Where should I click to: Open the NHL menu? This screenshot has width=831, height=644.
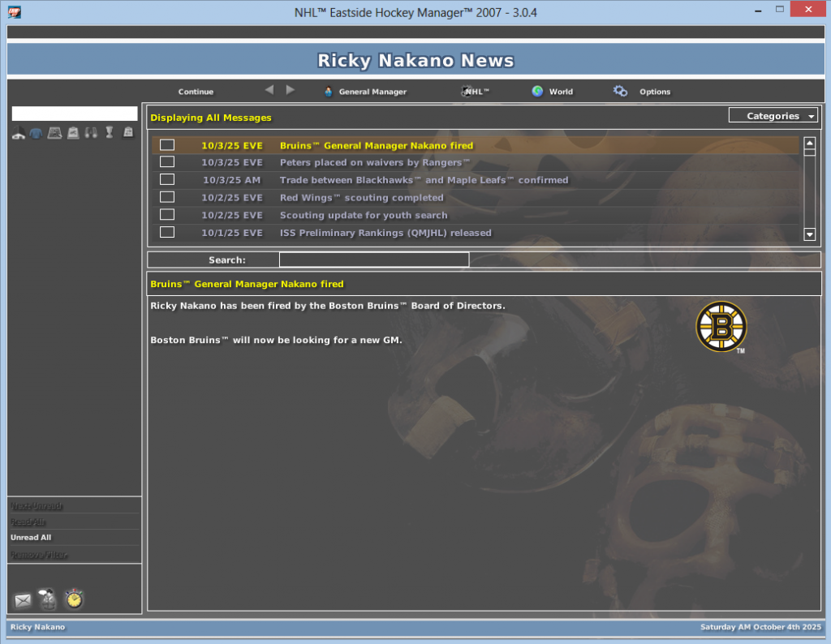pos(476,92)
